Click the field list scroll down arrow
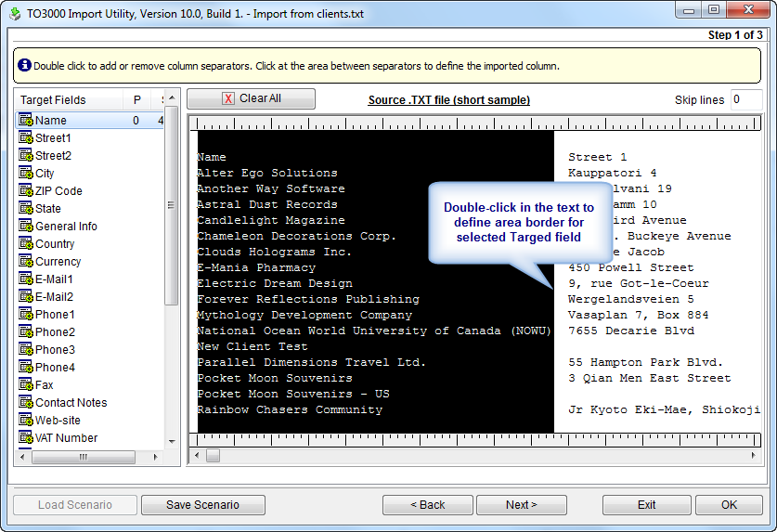777x532 pixels. 172,441
